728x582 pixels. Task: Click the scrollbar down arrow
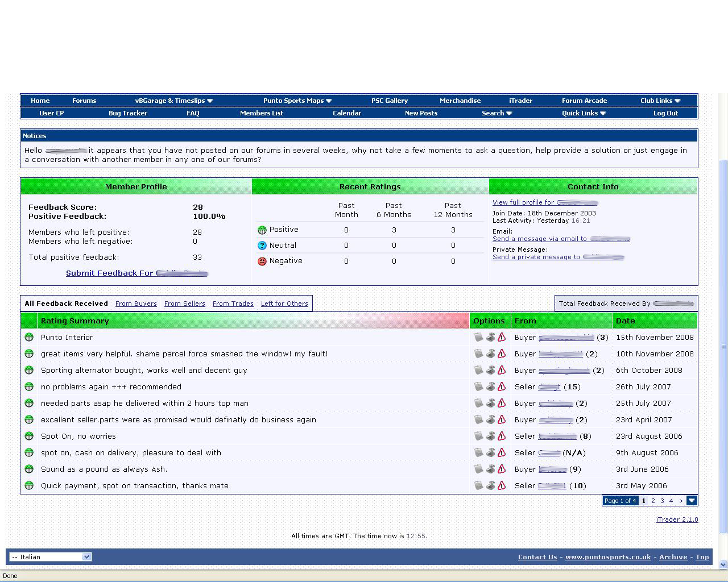pyautogui.click(x=723, y=565)
